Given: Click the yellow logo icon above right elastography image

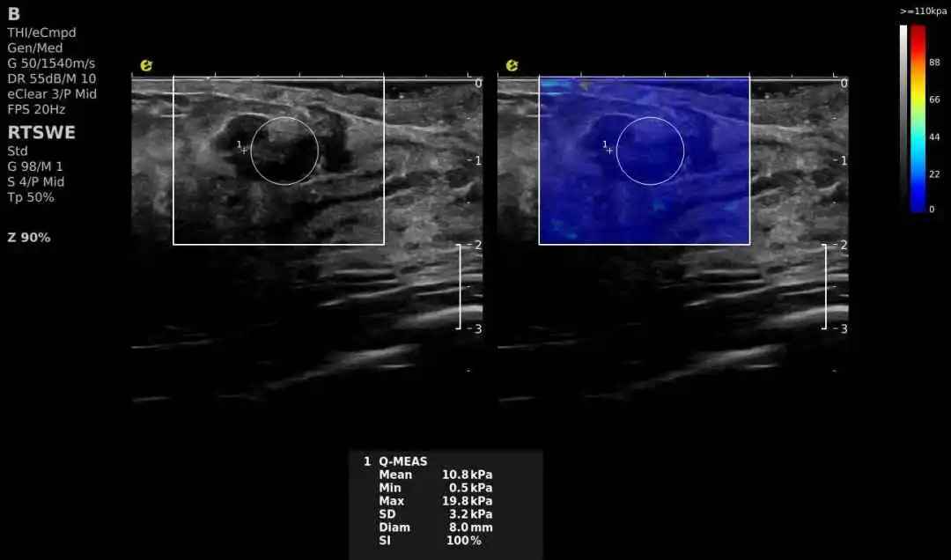Looking at the screenshot, I should pos(512,65).
